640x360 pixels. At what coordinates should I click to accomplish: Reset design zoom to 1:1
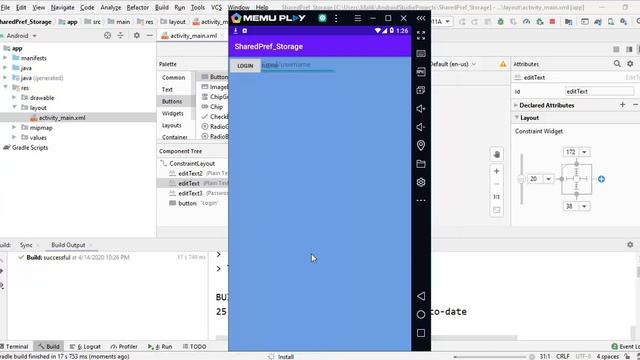pyautogui.click(x=496, y=197)
